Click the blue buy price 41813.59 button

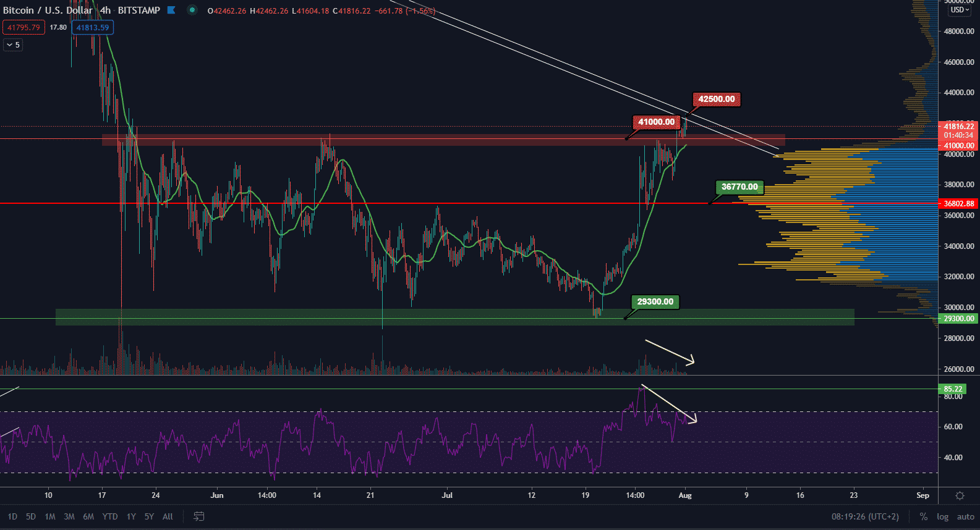(93, 27)
